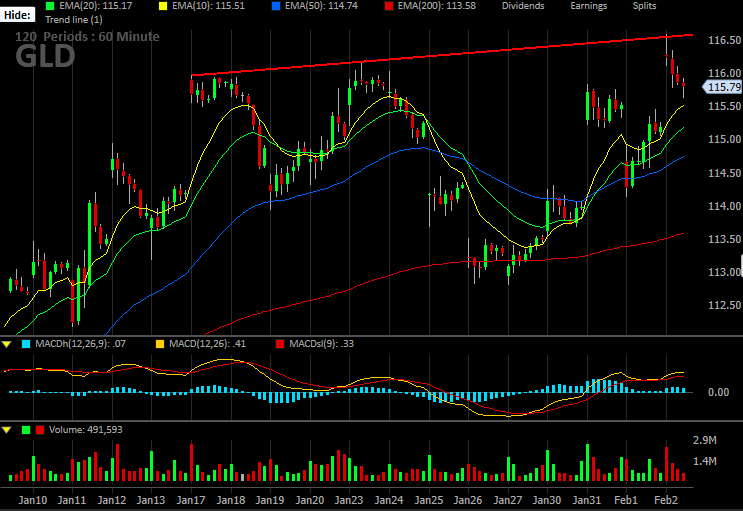The height and width of the screenshot is (511, 743).
Task: Click the MACDsl(9): .33 label
Action: coord(321,344)
